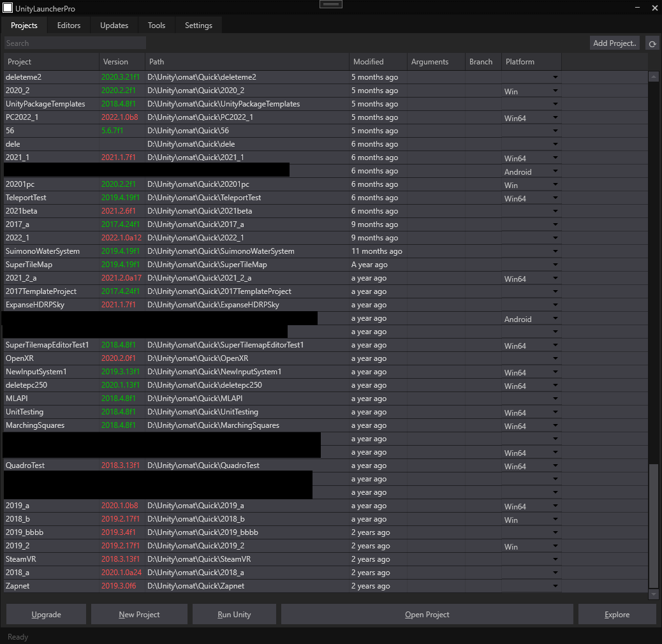Expand platform dropdown for QuadroTest row
662x644 pixels.
555,465
